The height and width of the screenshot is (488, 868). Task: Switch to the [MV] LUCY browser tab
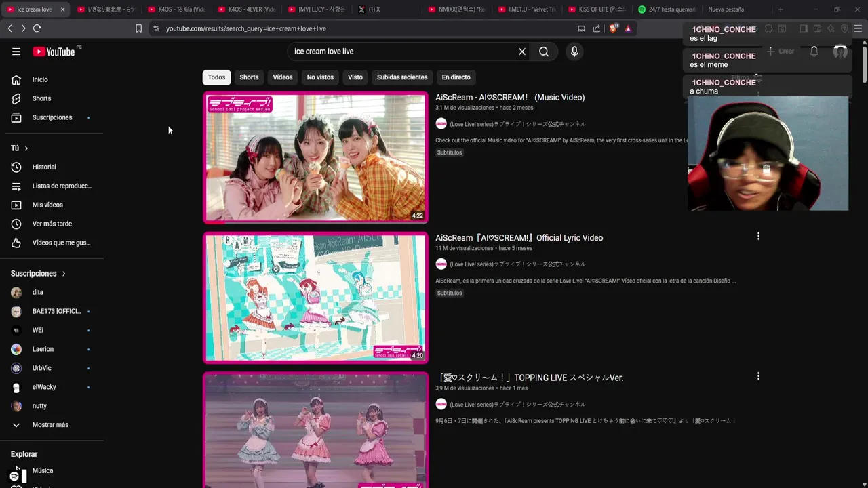tap(317, 9)
